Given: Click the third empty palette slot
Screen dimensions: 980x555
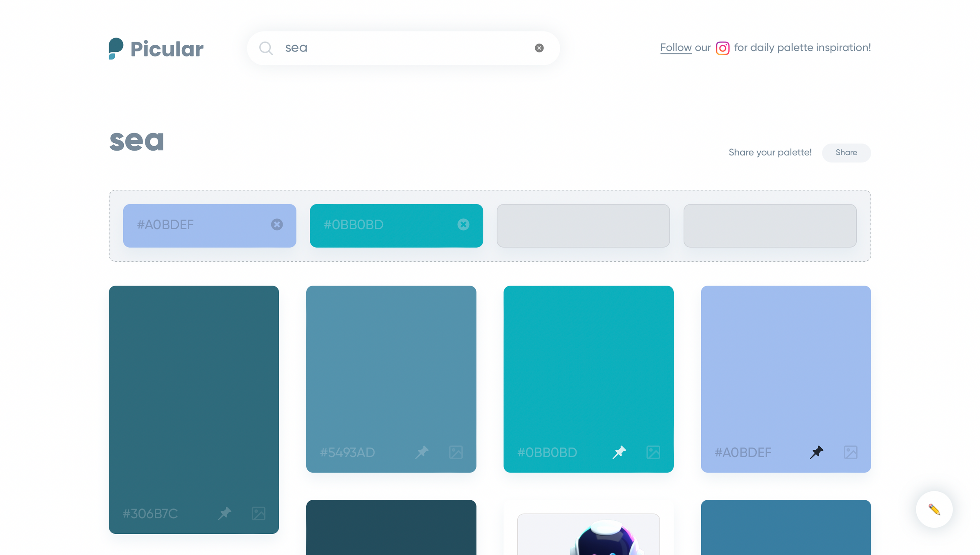Looking at the screenshot, I should coord(583,226).
